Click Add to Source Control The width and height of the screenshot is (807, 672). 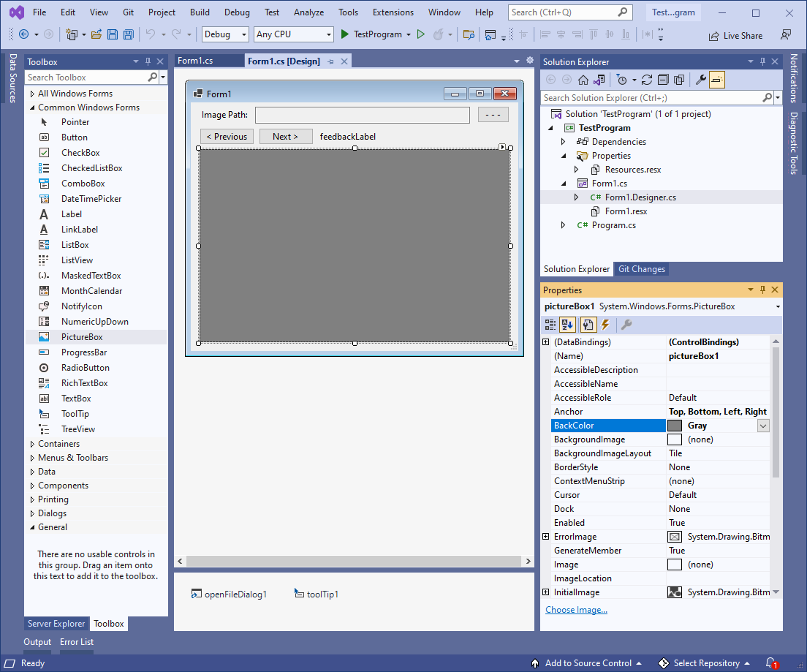tap(587, 663)
